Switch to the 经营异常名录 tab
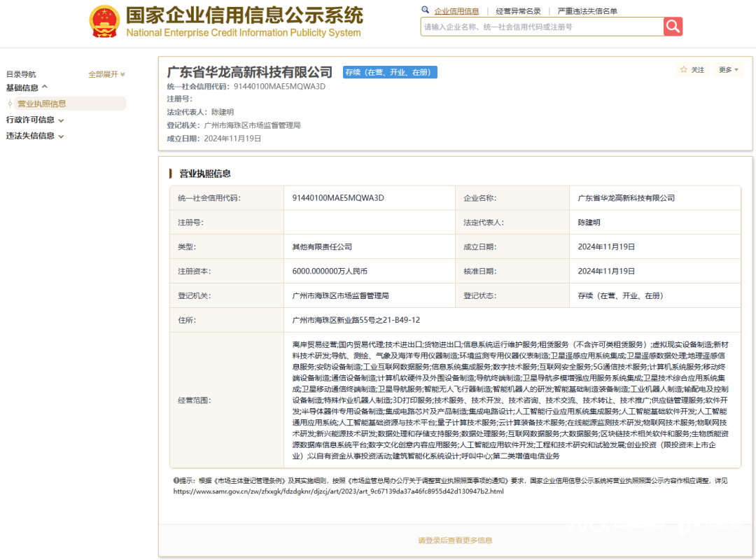The width and height of the screenshot is (756, 560). [518, 11]
